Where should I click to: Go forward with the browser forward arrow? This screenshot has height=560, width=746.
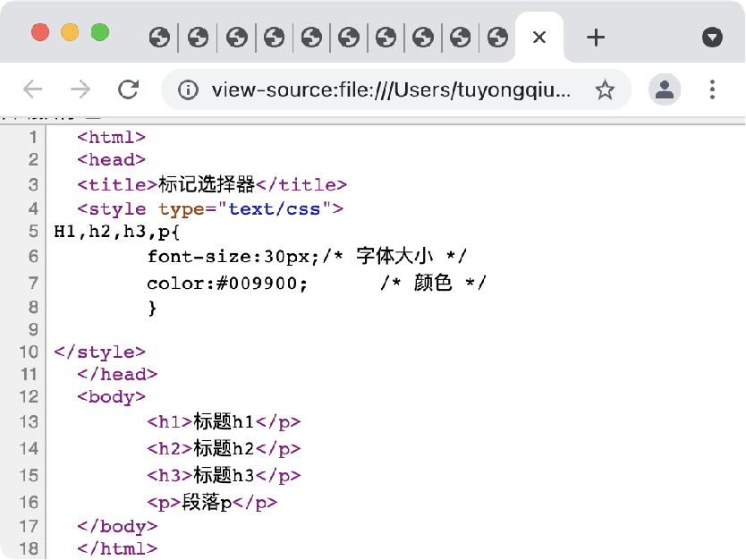[x=80, y=89]
